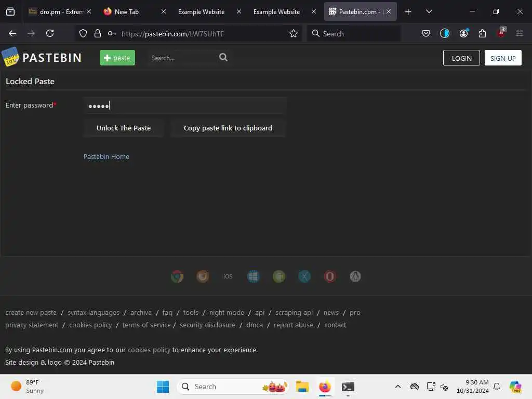Show hidden system tray icons chevron
The width and height of the screenshot is (532, 399).
398,387
